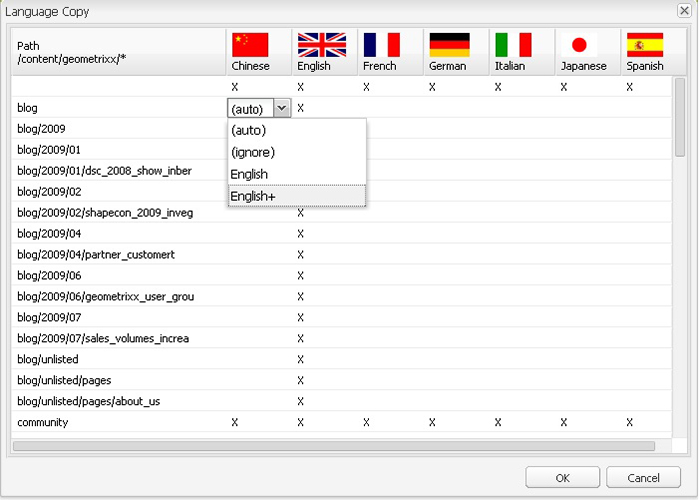Viewport: 700px width, 500px height.
Task: Select the blog/unlisted/pages/about_us path row
Action: (x=89, y=401)
